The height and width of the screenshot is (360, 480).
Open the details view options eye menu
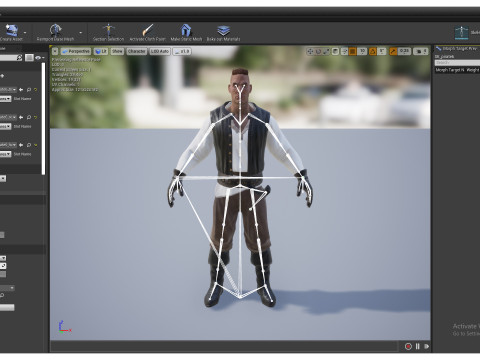tap(39, 58)
